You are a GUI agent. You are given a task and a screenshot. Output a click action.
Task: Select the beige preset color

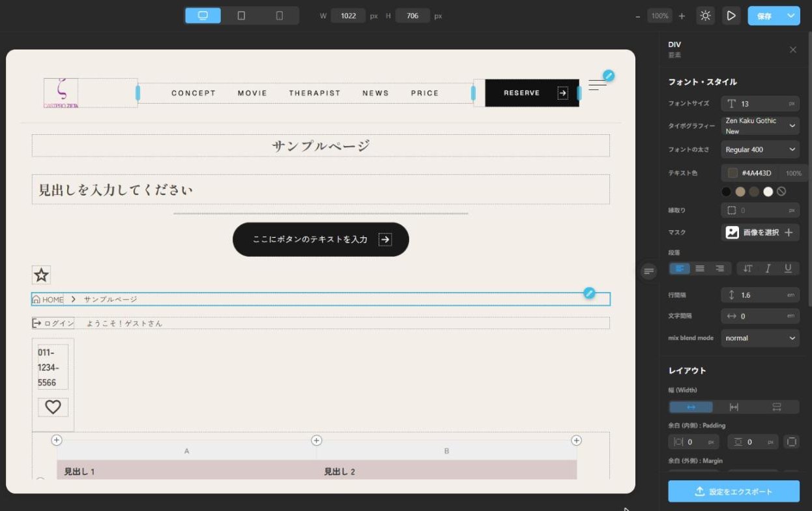[740, 192]
